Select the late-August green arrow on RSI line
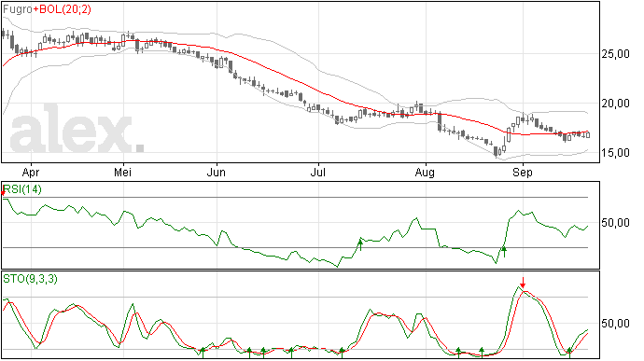The width and height of the screenshot is (644, 361). pos(504,251)
